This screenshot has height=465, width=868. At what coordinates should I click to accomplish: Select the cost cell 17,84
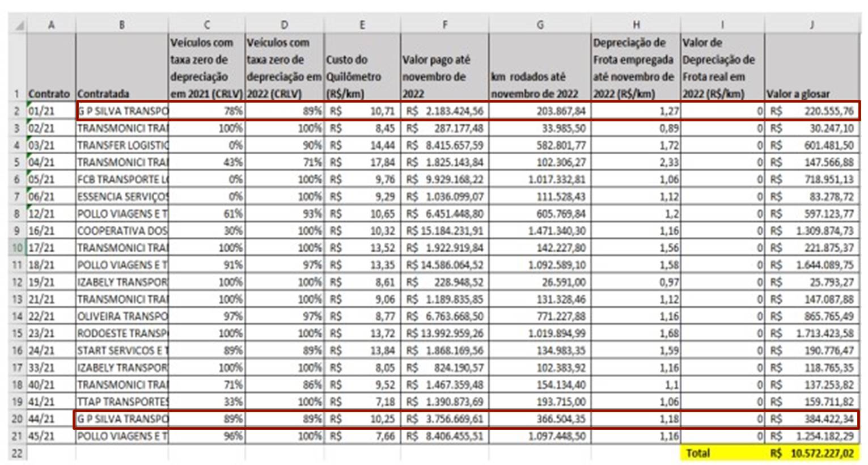[362, 162]
